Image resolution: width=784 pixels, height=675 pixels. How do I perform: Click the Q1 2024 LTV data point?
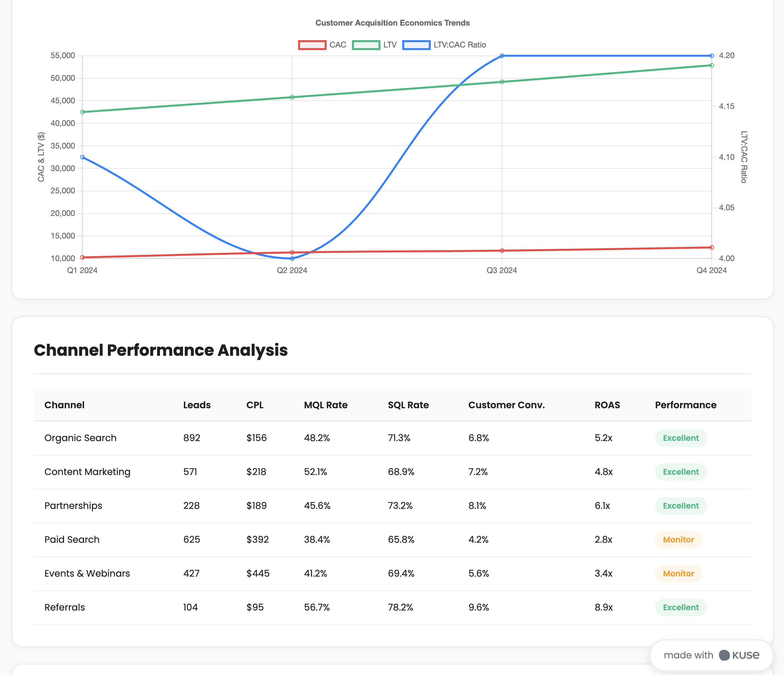pyautogui.click(x=83, y=112)
